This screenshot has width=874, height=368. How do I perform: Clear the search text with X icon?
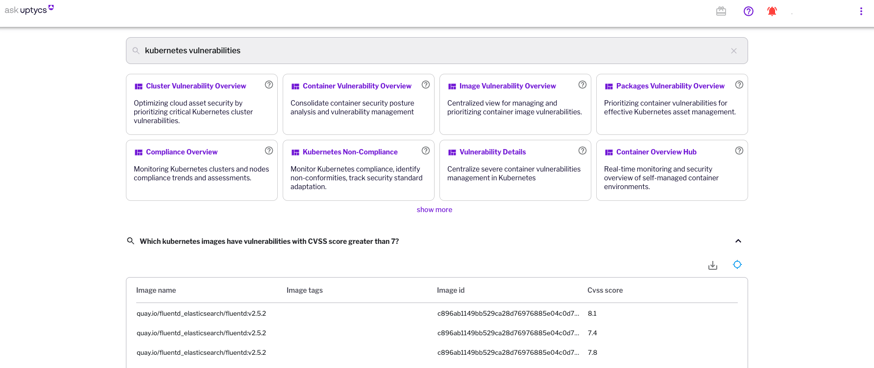734,51
